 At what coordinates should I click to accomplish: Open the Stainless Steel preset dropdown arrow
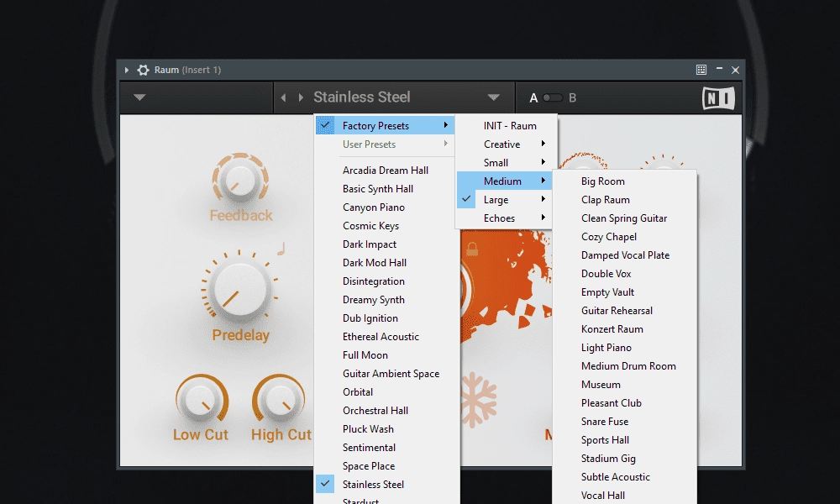(493, 97)
